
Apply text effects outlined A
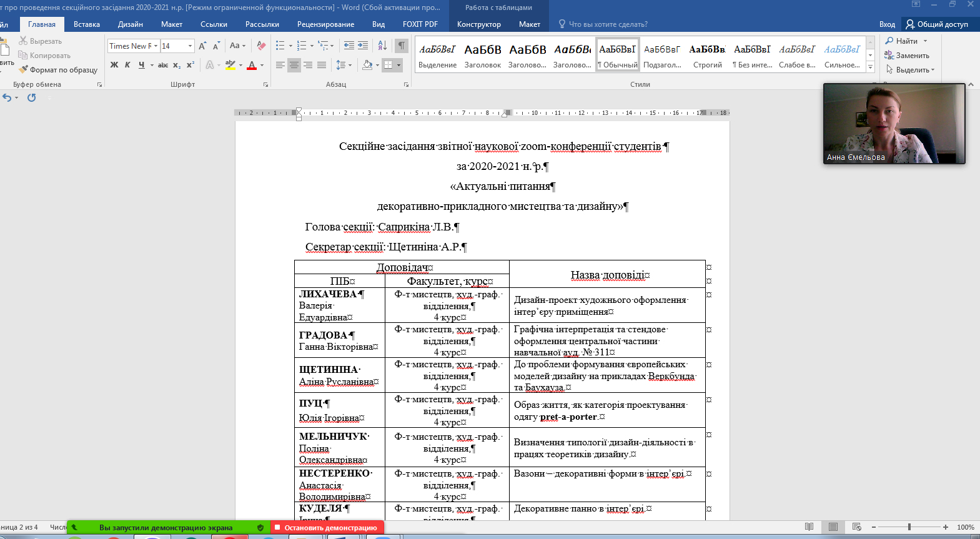[209, 64]
